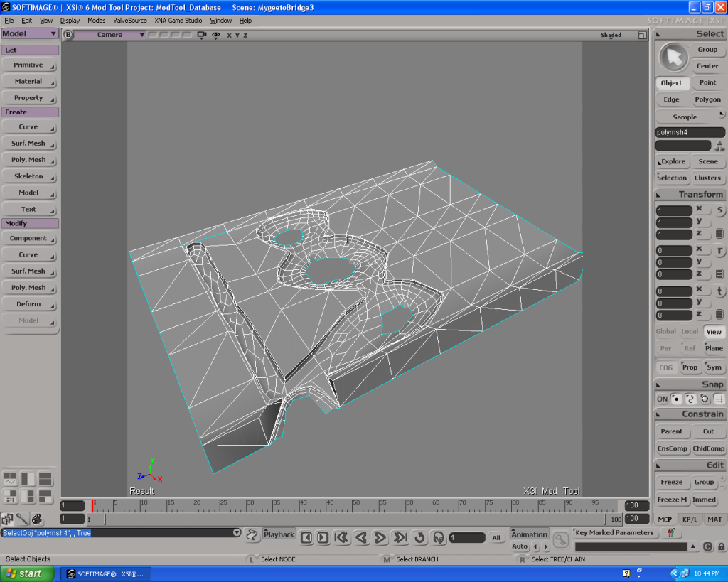Viewport: 728px width, 582px height.
Task: Open the ValveSource menu
Action: (x=130, y=21)
